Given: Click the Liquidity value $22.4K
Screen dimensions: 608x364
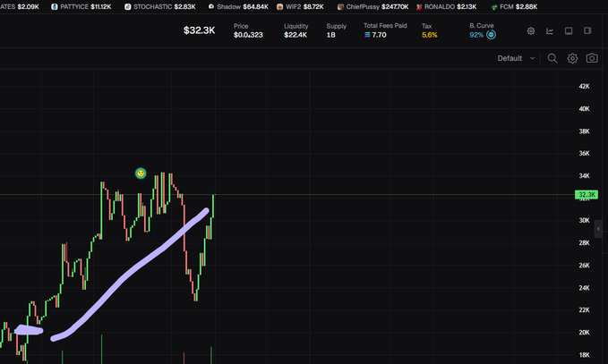Looking at the screenshot, I should point(295,35).
